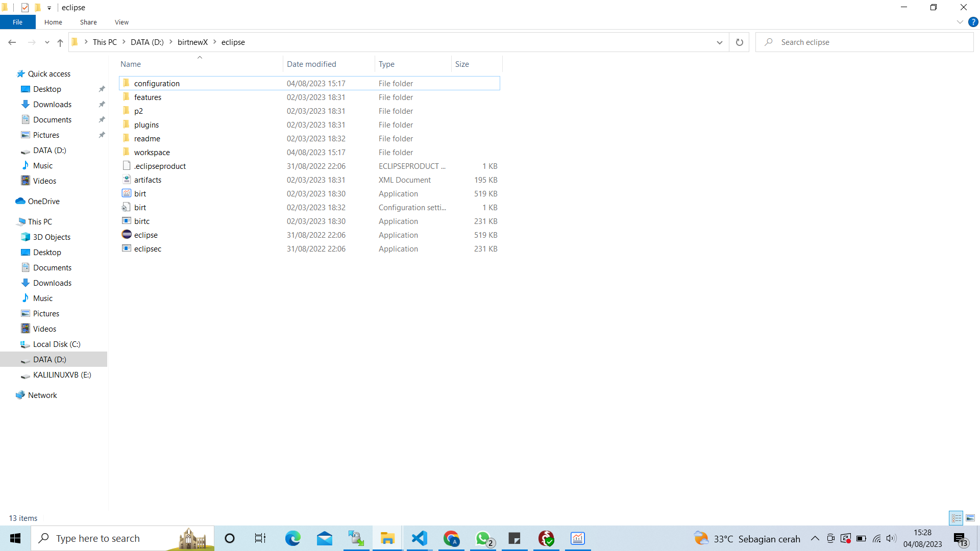Navigate back with the left arrow

coord(12,42)
